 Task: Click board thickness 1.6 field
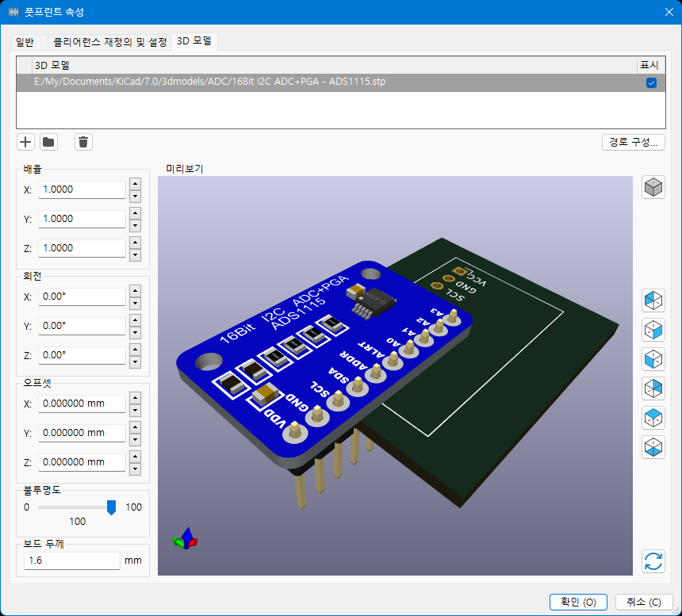(x=71, y=561)
